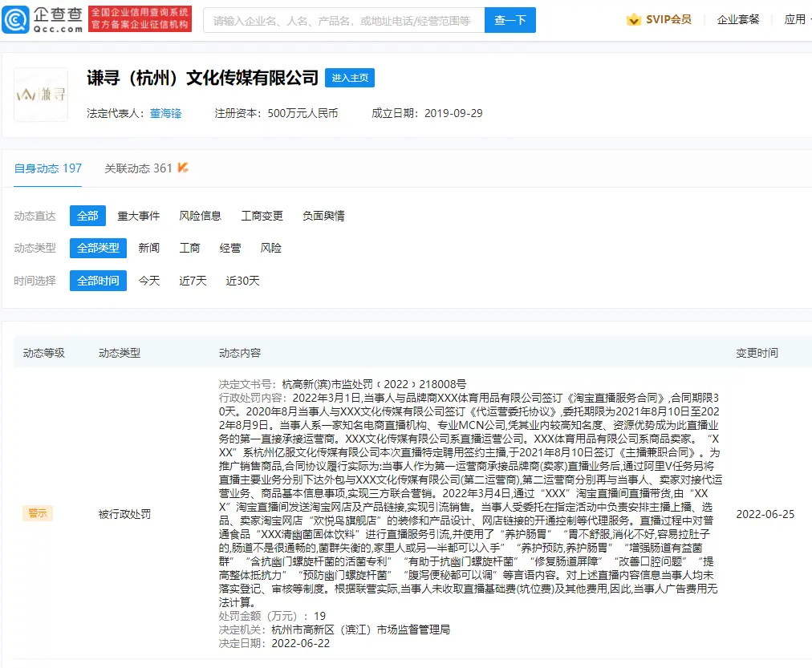This screenshot has height=668, width=812.
Task: Select 负面舆情 filter option
Action: [323, 216]
